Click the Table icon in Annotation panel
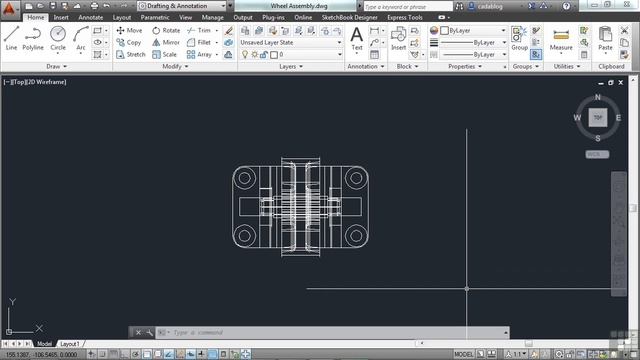Screen dimensions: 640x360 [x=374, y=54]
